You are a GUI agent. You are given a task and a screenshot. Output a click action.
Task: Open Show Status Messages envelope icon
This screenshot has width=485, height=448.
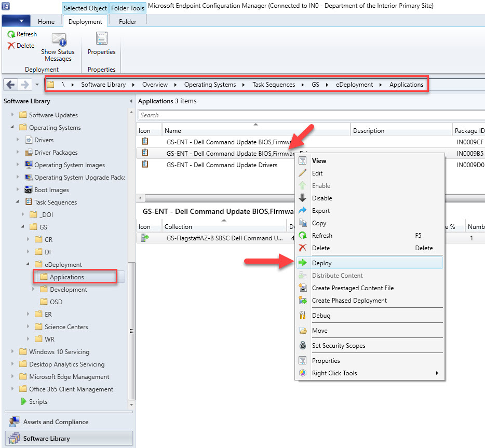click(x=59, y=39)
